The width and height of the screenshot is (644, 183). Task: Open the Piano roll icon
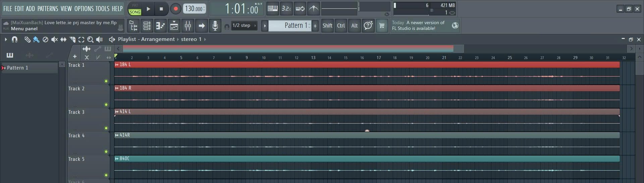click(x=160, y=26)
